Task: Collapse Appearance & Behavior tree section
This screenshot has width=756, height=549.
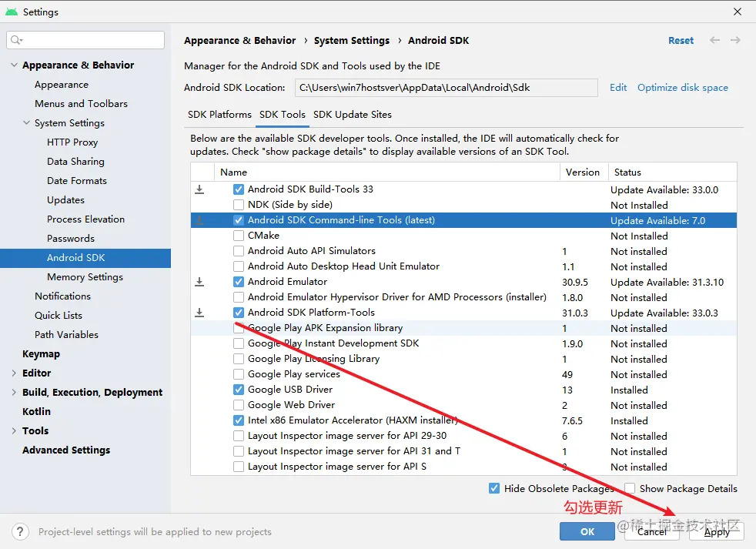Action: pos(14,65)
